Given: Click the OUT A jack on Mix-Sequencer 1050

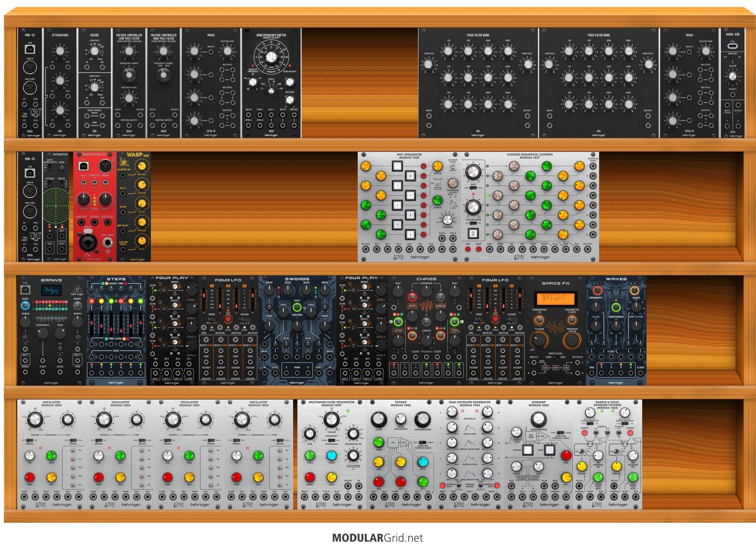Looking at the screenshot, I should [442, 238].
